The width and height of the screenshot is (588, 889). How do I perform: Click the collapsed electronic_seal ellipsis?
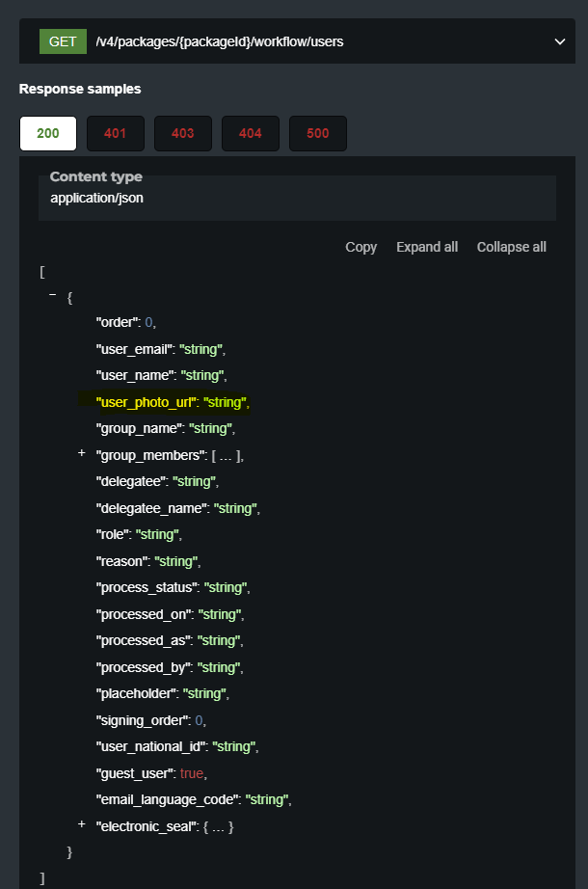tap(217, 826)
